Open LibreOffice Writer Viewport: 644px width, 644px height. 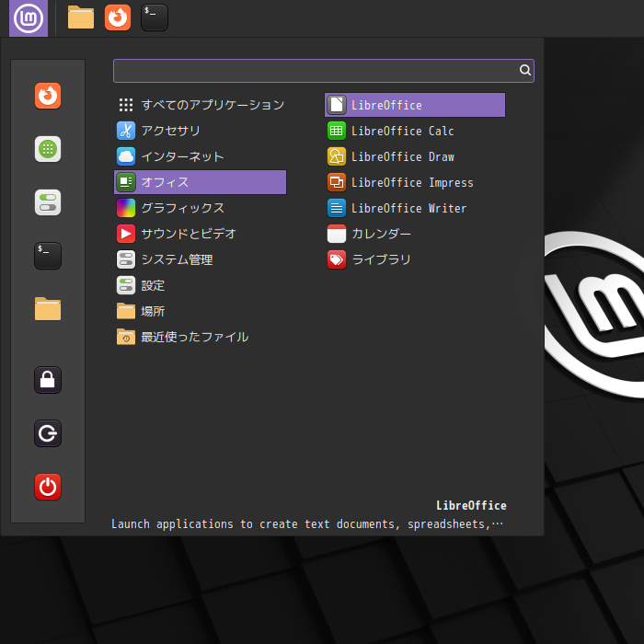click(x=408, y=208)
